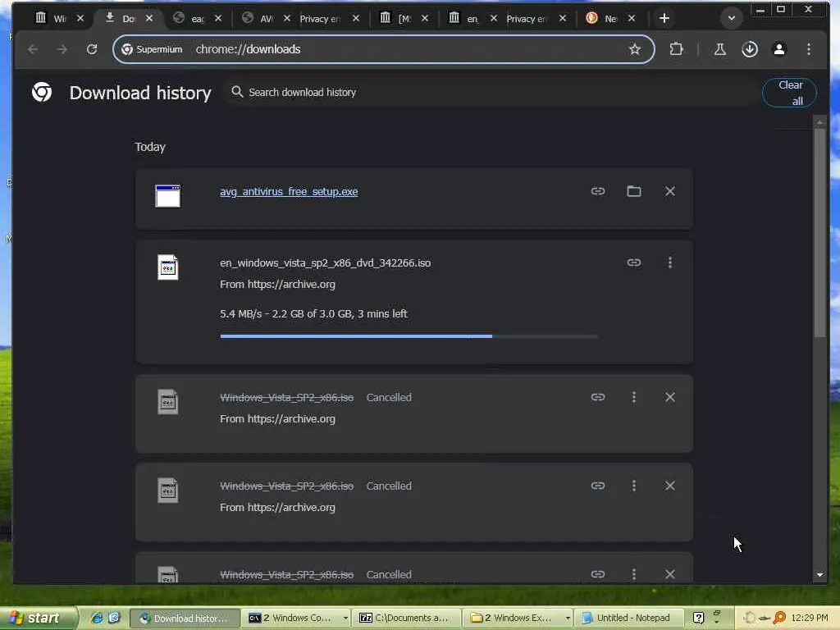840x630 pixels.
Task: Remove avg_antivirus_free_setup.exe from the list
Action: [x=669, y=191]
